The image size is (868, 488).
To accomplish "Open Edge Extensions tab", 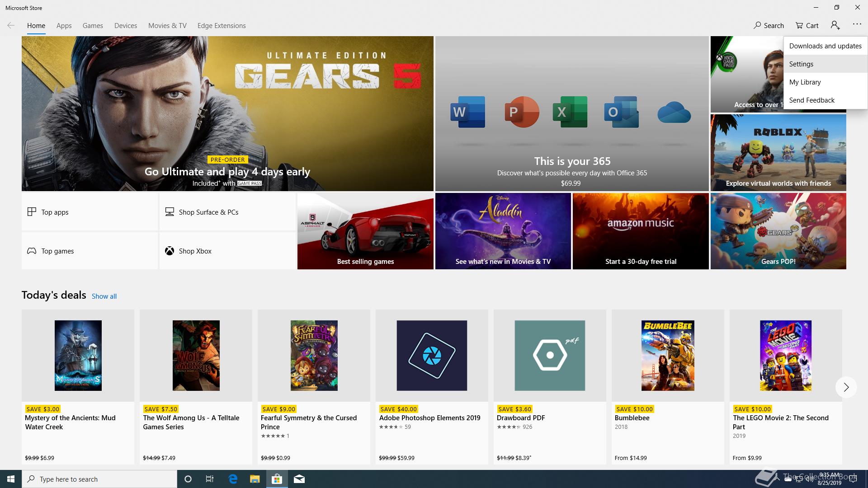I will [222, 25].
